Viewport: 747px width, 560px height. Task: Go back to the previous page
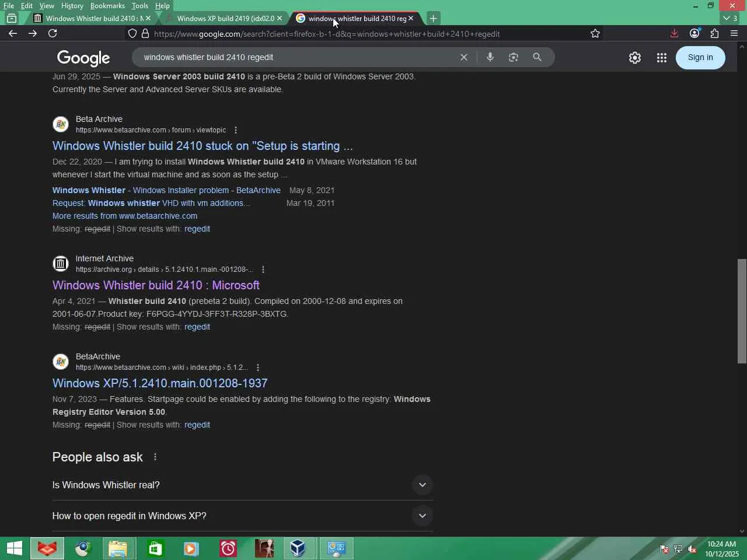point(13,33)
